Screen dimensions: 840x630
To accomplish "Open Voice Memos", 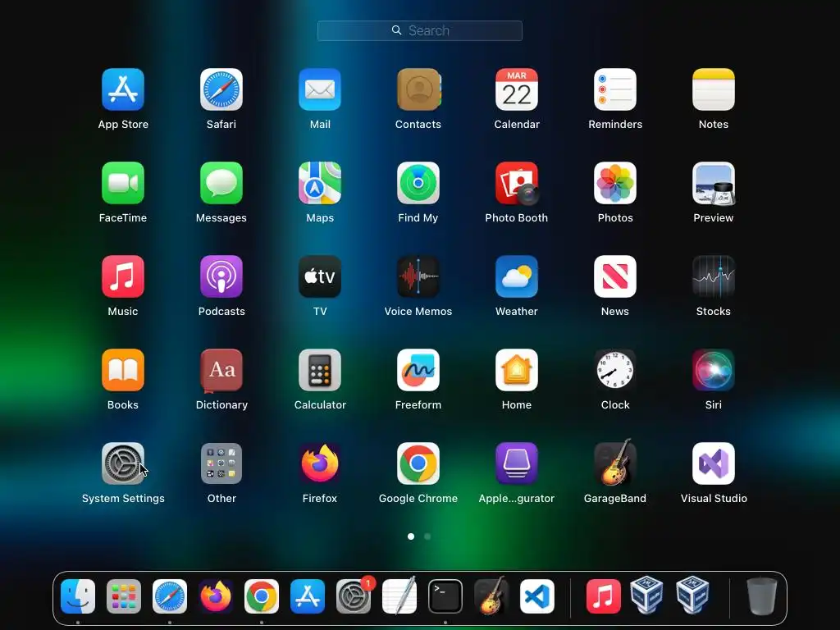I will coord(418,276).
